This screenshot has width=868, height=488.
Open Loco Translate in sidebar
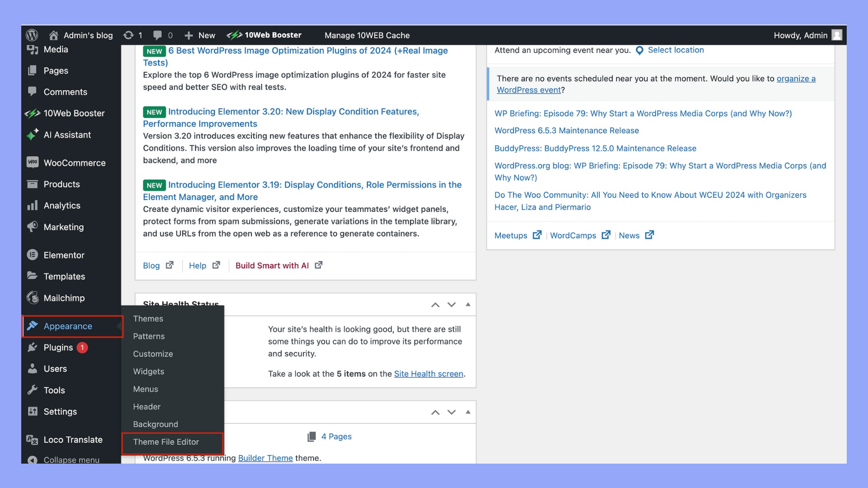tap(72, 440)
